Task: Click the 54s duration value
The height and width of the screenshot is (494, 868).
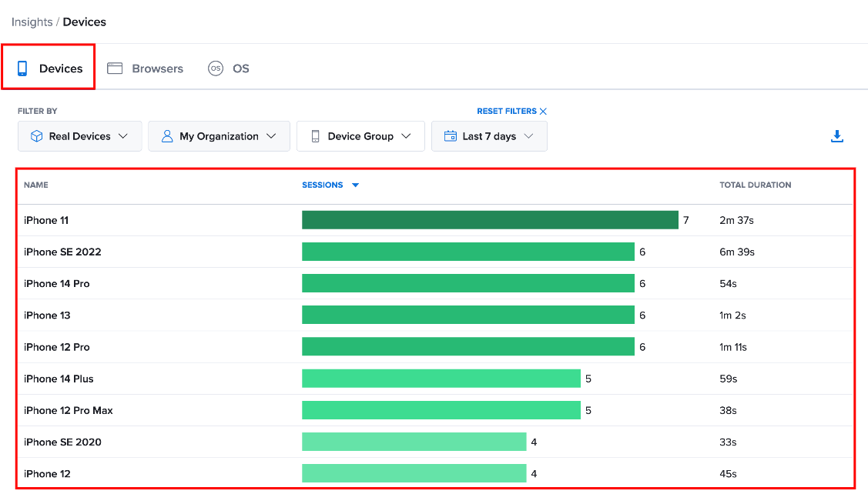Action: coord(728,284)
